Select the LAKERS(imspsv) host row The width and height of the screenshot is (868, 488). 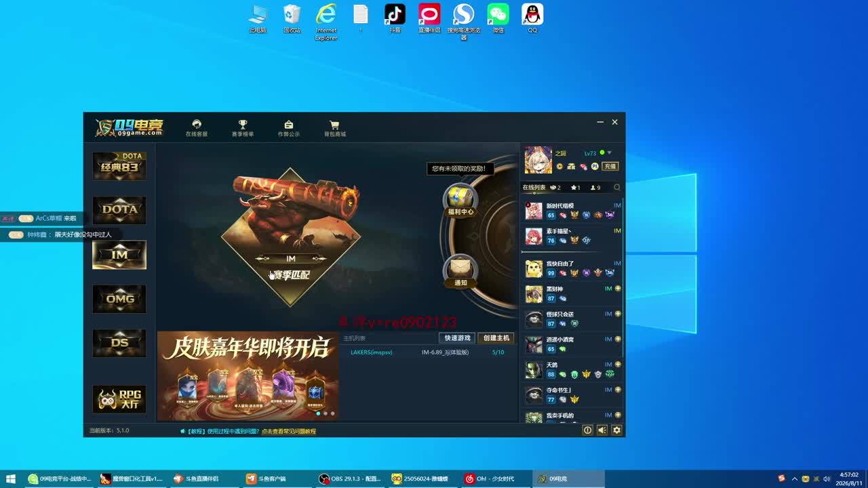[429, 352]
